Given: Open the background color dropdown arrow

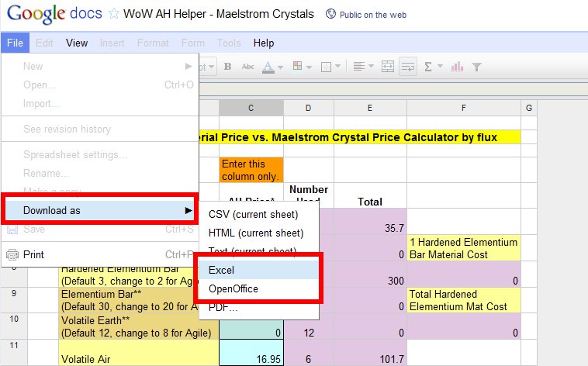Looking at the screenshot, I should tap(309, 67).
